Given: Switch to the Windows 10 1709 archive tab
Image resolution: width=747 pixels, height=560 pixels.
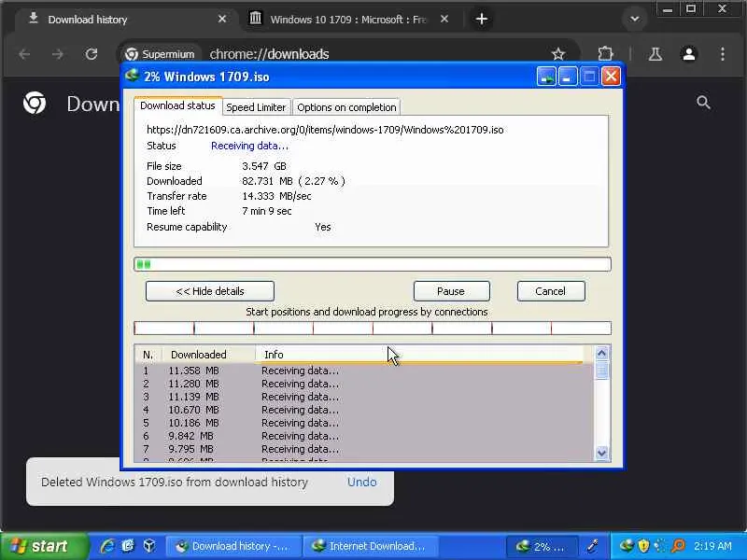Looking at the screenshot, I should (x=347, y=20).
